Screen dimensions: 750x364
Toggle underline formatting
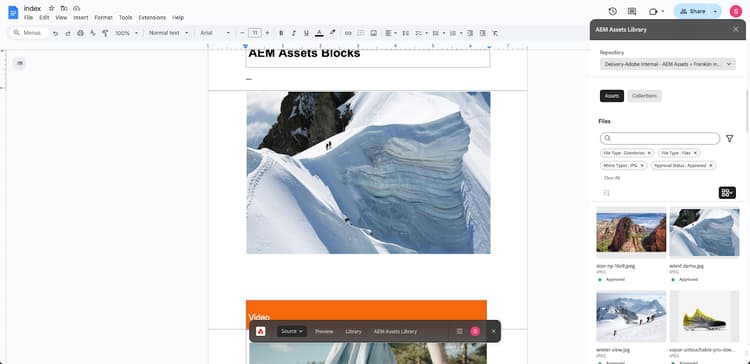point(306,33)
